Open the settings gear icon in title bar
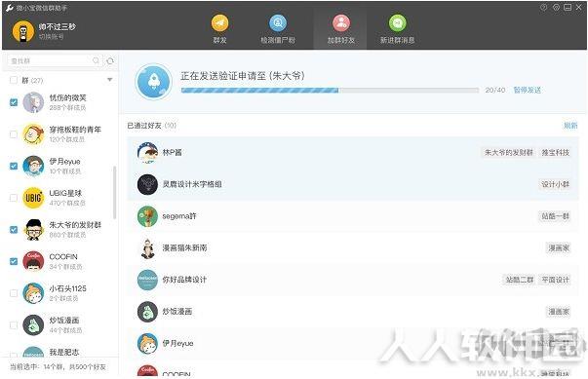This screenshot has height=379, width=588. [x=556, y=7]
